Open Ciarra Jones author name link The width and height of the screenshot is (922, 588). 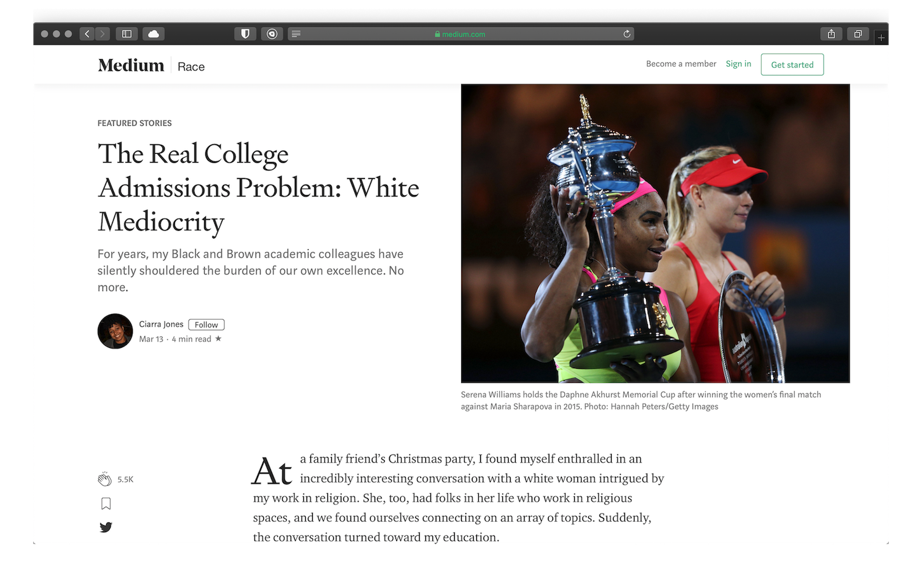click(x=161, y=324)
